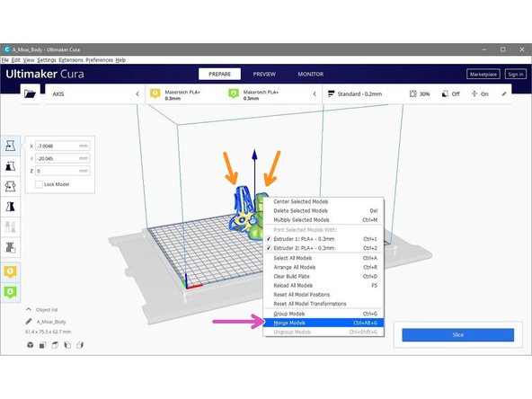Click the yellow extruder 1 material icon
The image size is (532, 399).
coord(155,93)
